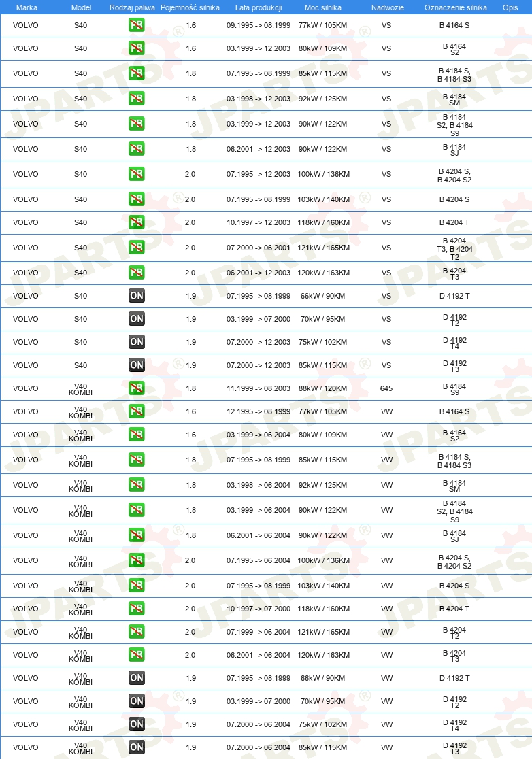532x759 pixels.
Task: Click the petrol icon in S40 103kW / 140KM row
Action: [137, 199]
